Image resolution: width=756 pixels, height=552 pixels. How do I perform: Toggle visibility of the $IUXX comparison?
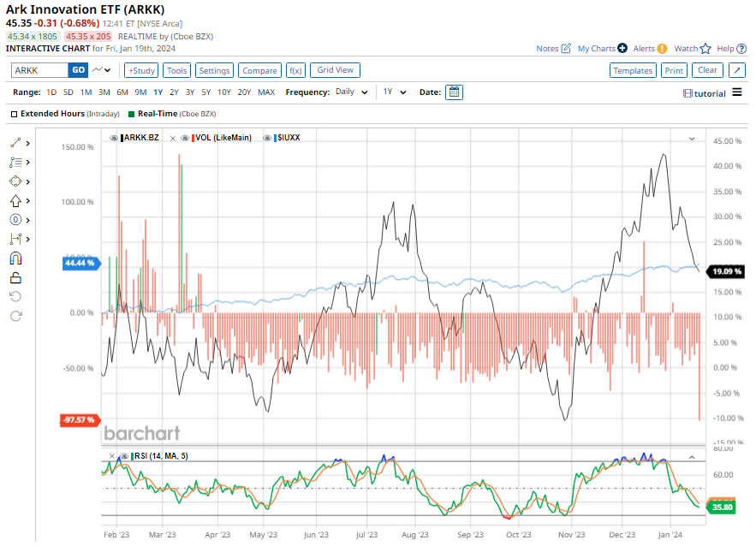tap(267, 138)
